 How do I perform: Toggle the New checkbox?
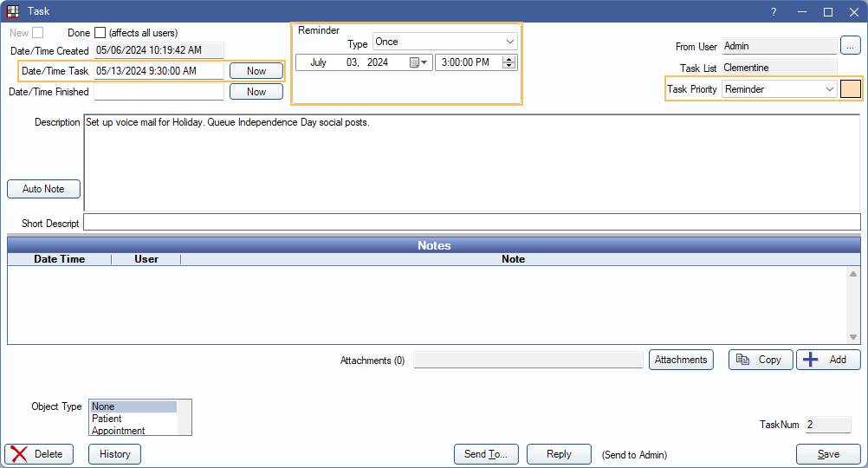pyautogui.click(x=37, y=33)
